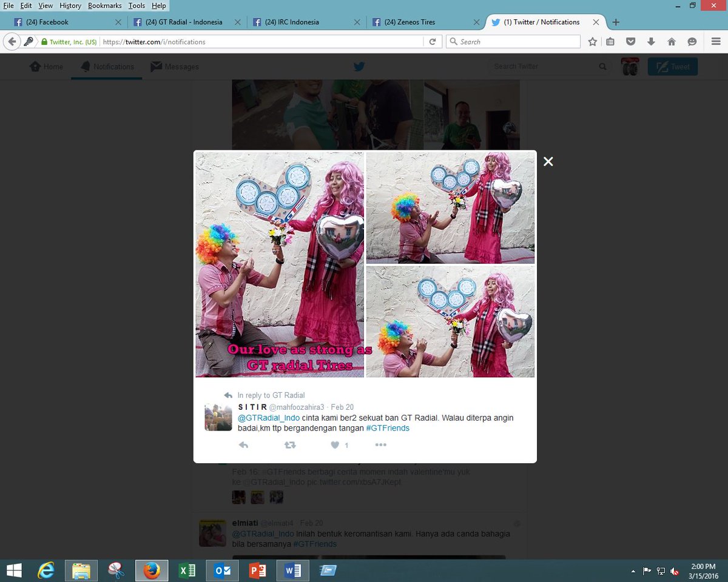728x582 pixels.
Task: Open the View menu
Action: pyautogui.click(x=45, y=5)
